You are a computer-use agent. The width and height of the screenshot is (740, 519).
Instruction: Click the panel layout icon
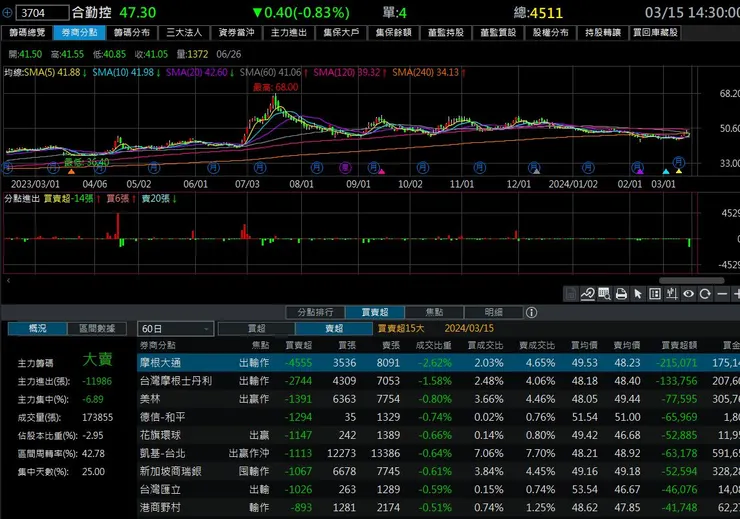(x=655, y=294)
